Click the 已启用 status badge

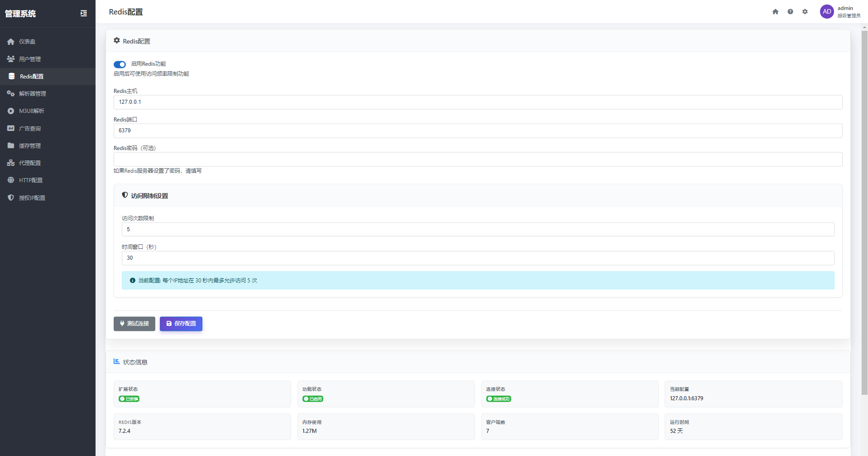click(x=313, y=399)
